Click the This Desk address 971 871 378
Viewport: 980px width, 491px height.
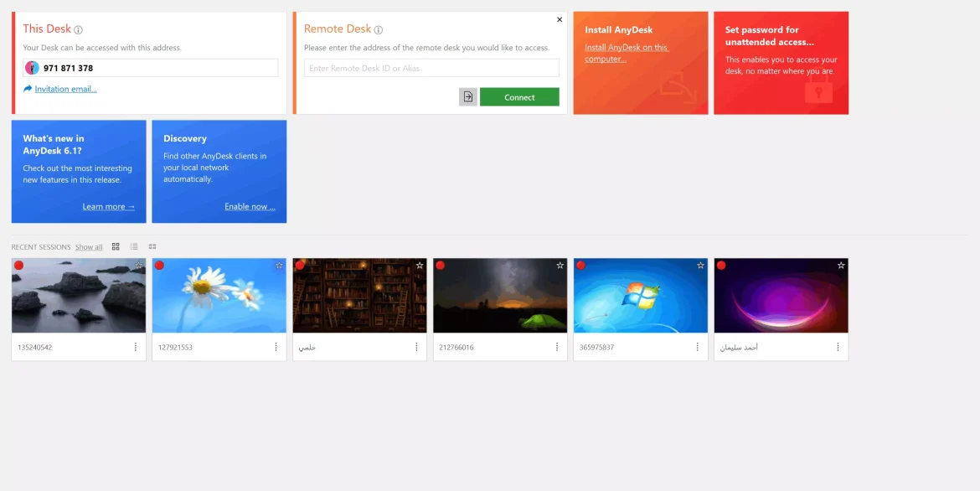coord(68,68)
